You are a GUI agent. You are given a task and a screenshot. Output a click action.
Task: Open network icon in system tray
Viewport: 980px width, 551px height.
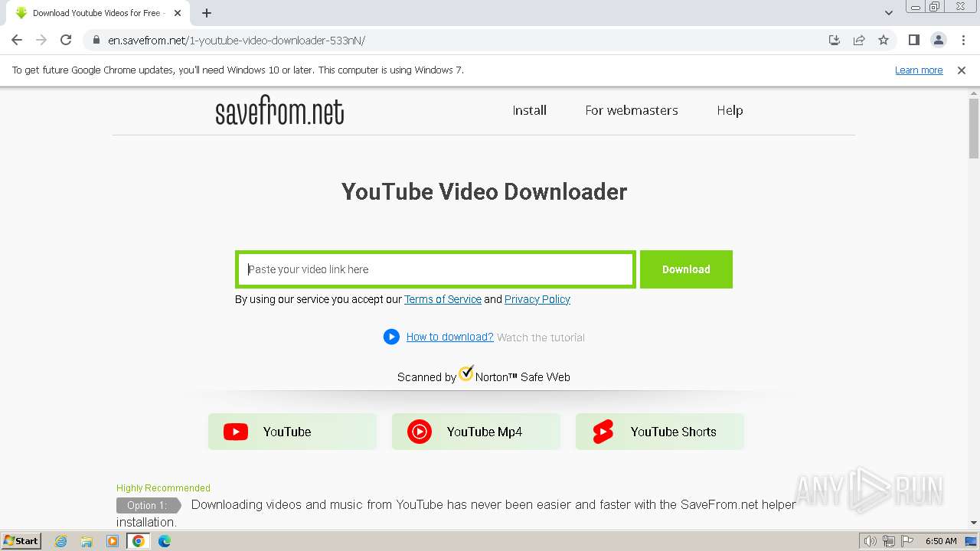coord(889,541)
